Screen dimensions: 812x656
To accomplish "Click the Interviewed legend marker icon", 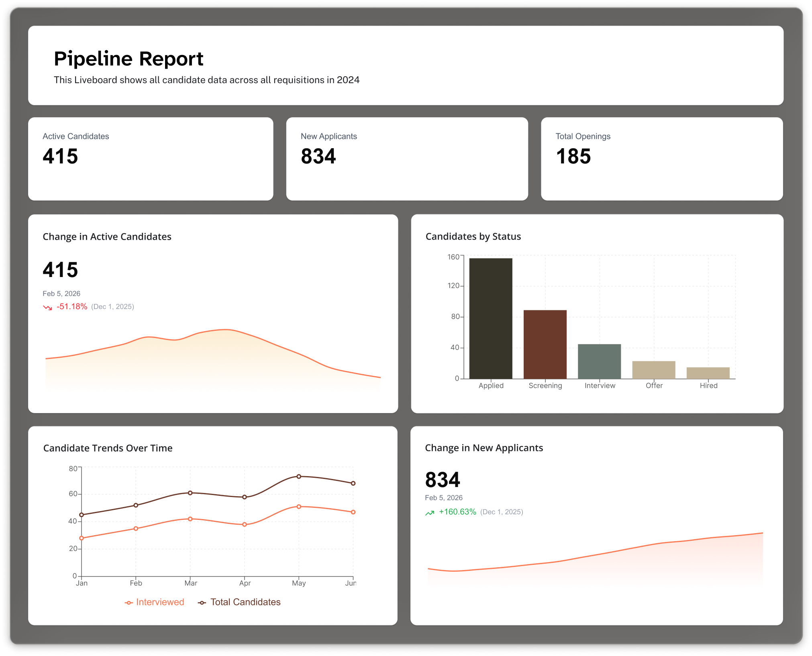I will pyautogui.click(x=129, y=603).
